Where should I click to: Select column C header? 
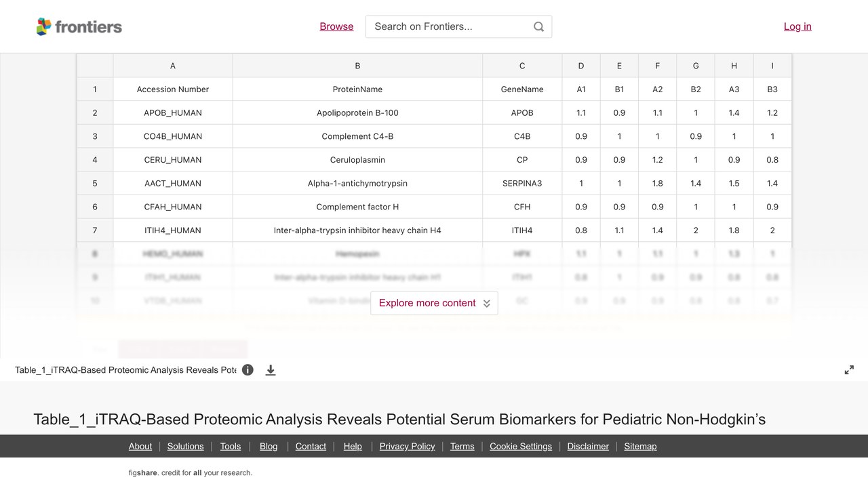pyautogui.click(x=522, y=66)
